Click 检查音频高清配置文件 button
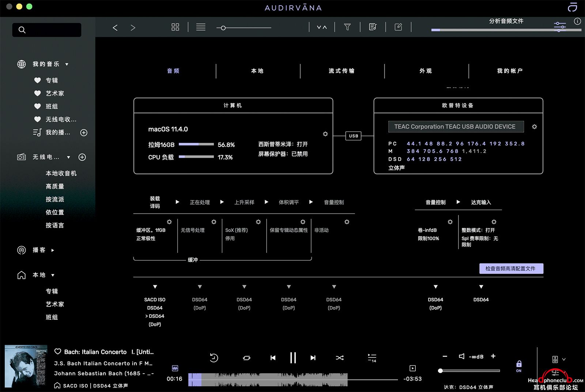Viewport: 585px width, 392px height. [511, 269]
